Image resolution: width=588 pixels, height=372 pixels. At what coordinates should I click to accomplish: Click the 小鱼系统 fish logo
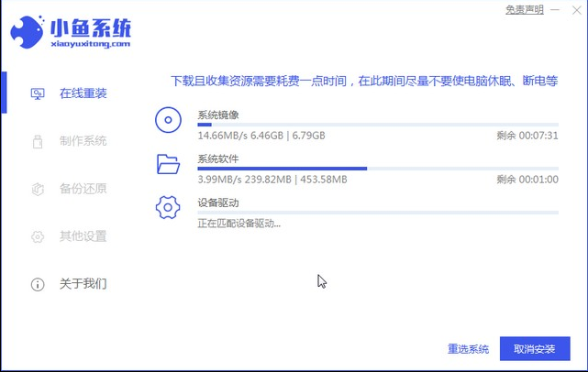[x=27, y=32]
